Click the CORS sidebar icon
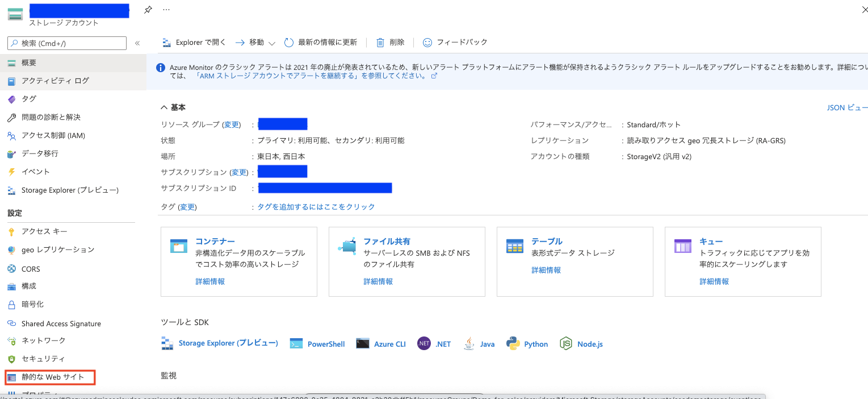Image resolution: width=868 pixels, height=399 pixels. [11, 269]
